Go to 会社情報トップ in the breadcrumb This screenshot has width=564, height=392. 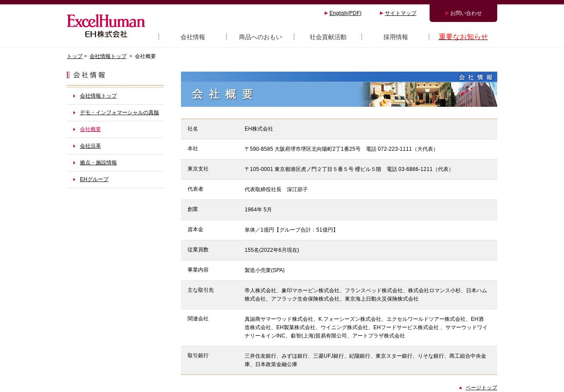tap(108, 56)
